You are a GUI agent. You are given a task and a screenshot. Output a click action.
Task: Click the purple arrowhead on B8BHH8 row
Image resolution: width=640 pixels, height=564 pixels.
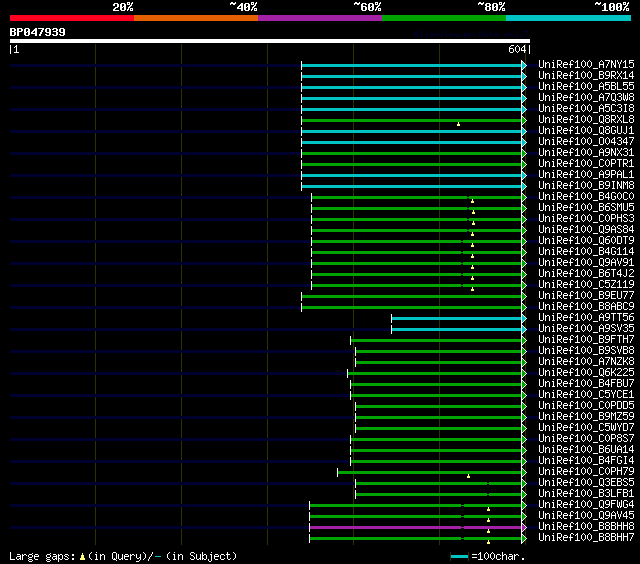point(524,527)
